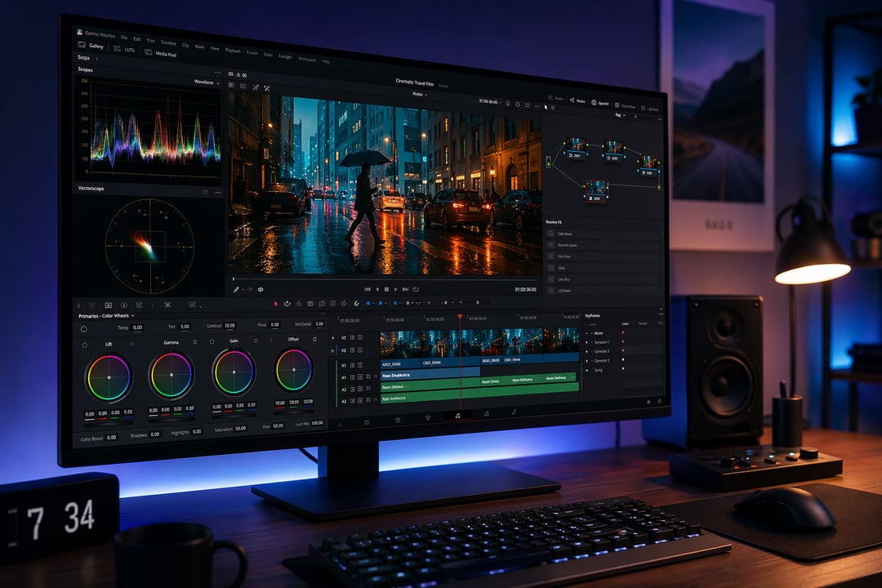Screen dimensions: 882x588
Task: Jump to first frame in viewer transport
Action: click(367, 289)
